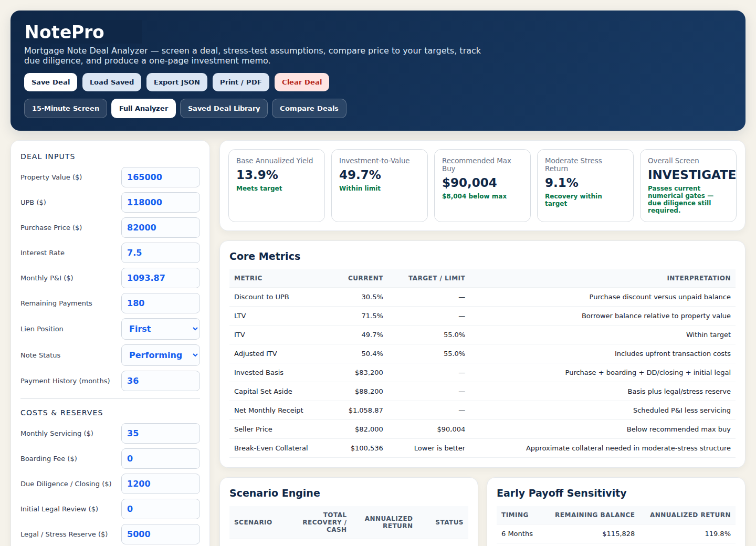
Task: Click the 6 Months timing row
Action: pyautogui.click(x=616, y=534)
